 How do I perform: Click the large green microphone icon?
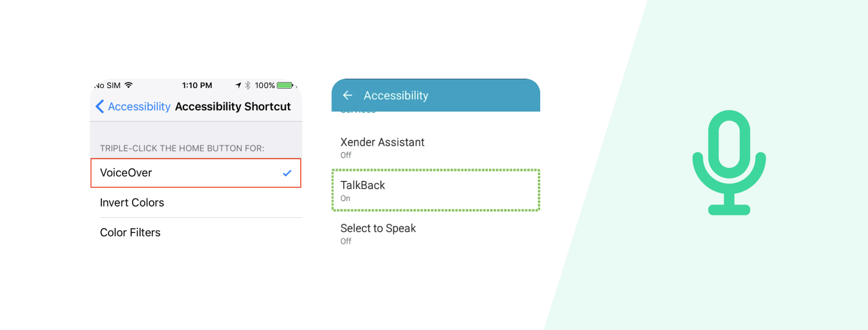[x=729, y=162]
